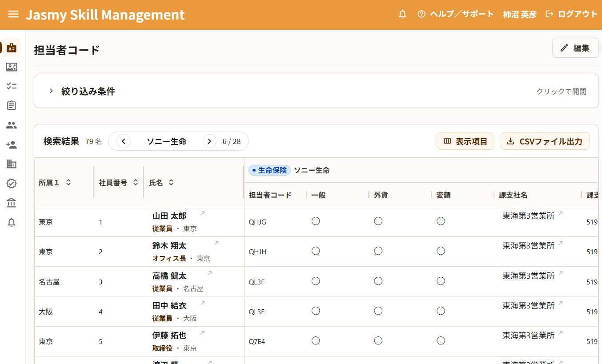The height and width of the screenshot is (364, 602).
Task: Open the bell icon in the sidebar
Action: tap(12, 223)
